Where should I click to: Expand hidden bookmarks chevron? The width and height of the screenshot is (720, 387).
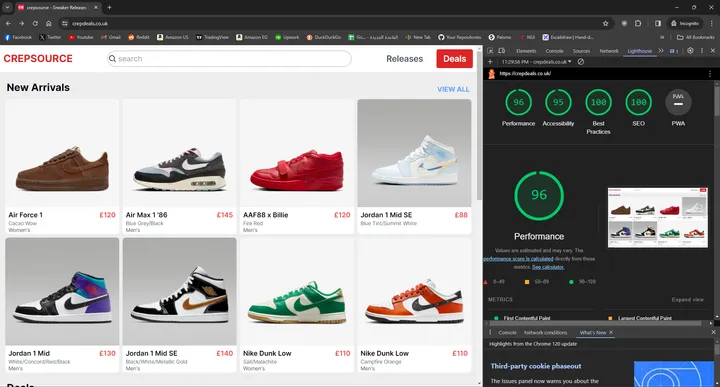pyautogui.click(x=662, y=37)
